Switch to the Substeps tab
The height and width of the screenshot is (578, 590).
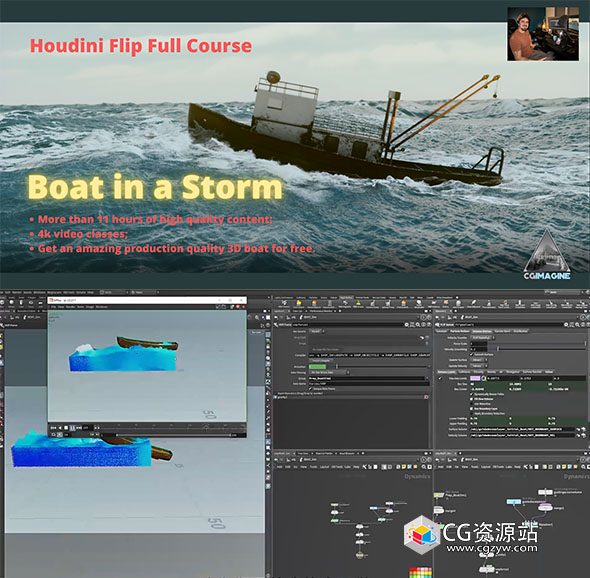click(x=441, y=331)
